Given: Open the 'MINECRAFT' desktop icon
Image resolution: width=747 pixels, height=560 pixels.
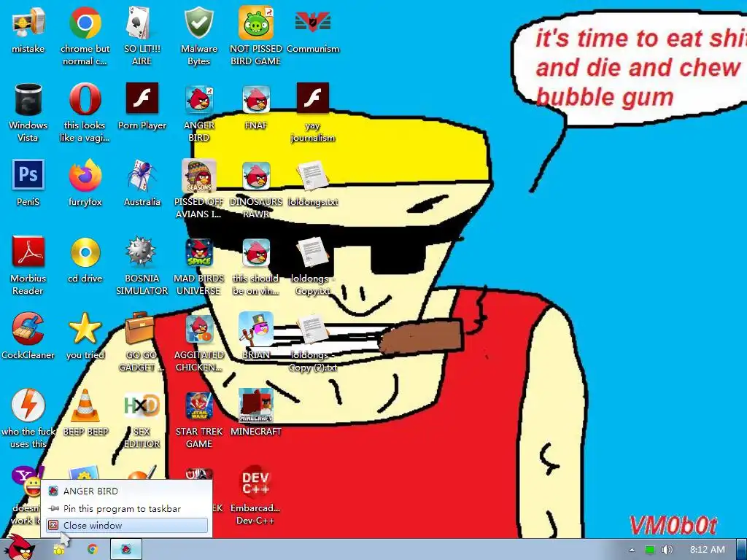Looking at the screenshot, I should [x=256, y=413].
